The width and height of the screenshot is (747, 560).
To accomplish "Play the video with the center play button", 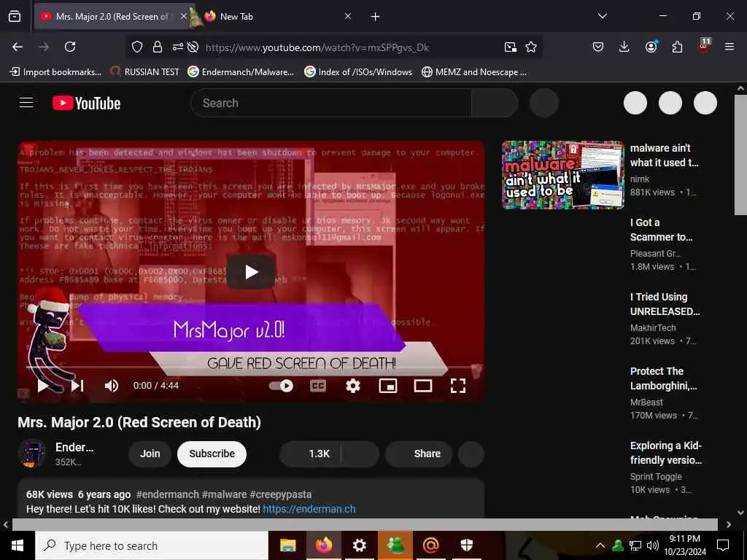I will point(251,272).
